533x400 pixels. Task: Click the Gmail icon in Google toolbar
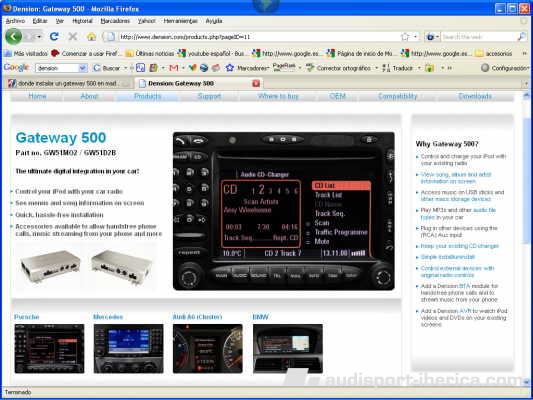point(174,68)
